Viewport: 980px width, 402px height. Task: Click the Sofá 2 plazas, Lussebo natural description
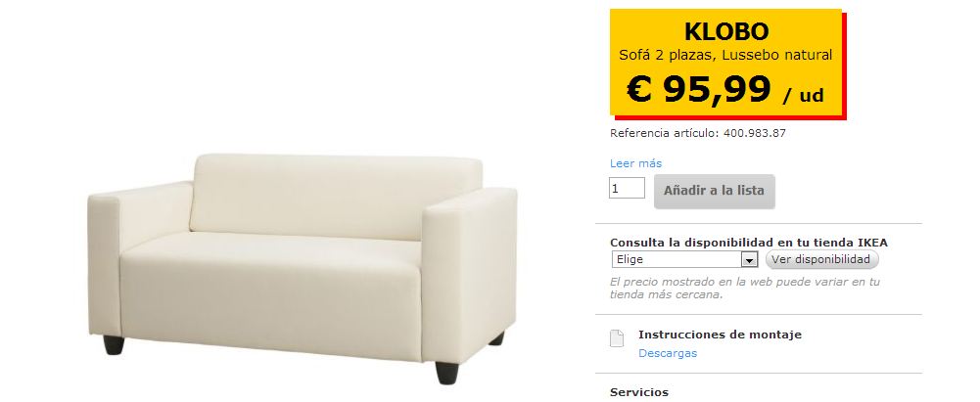725,55
